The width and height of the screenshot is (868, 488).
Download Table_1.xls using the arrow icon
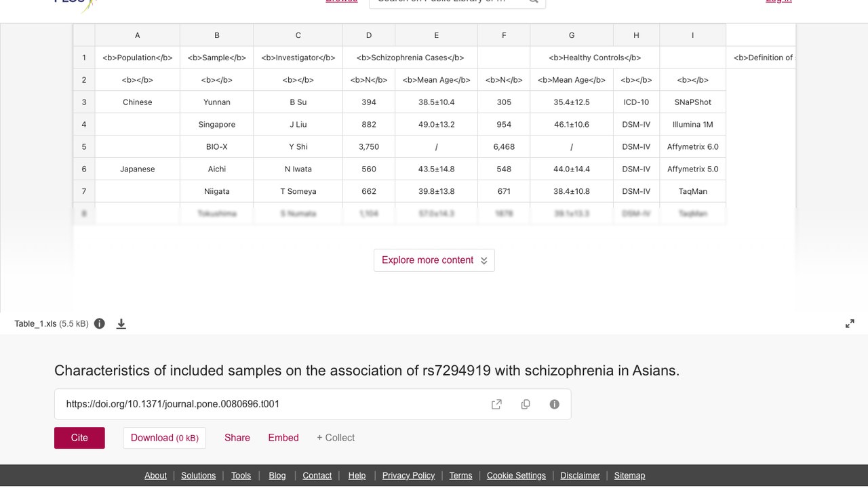(121, 323)
